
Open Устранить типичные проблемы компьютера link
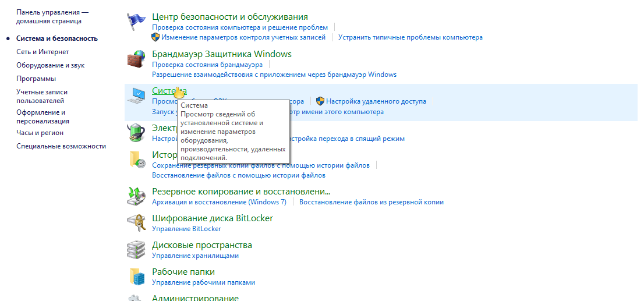click(x=411, y=37)
